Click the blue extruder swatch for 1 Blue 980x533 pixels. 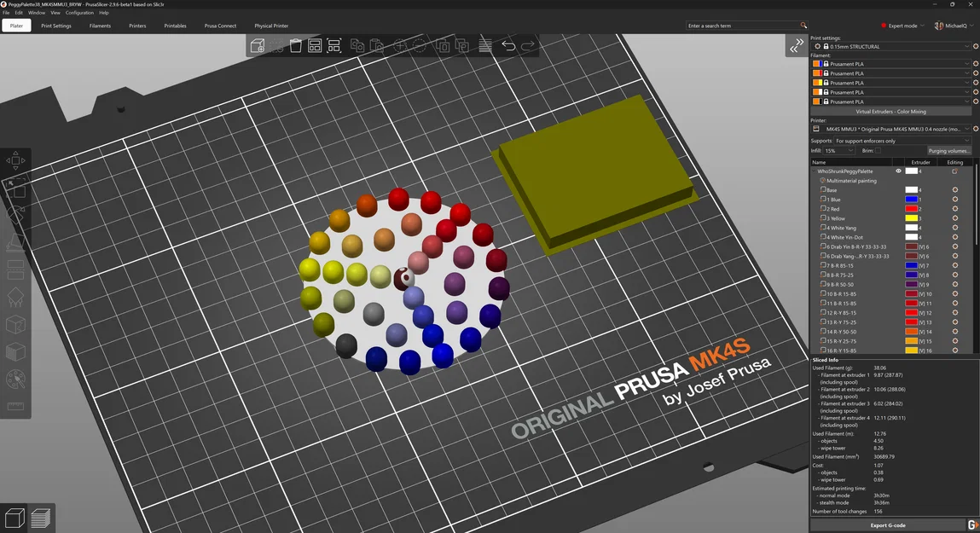click(911, 200)
